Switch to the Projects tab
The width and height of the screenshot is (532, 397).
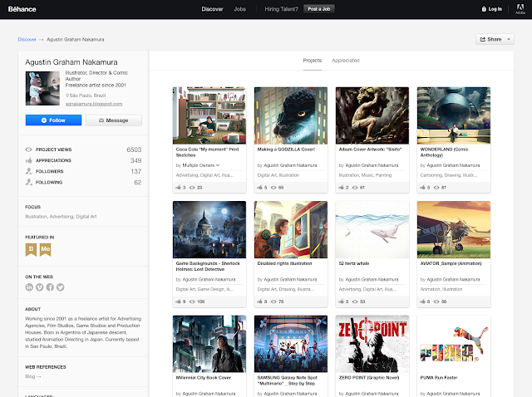click(313, 61)
